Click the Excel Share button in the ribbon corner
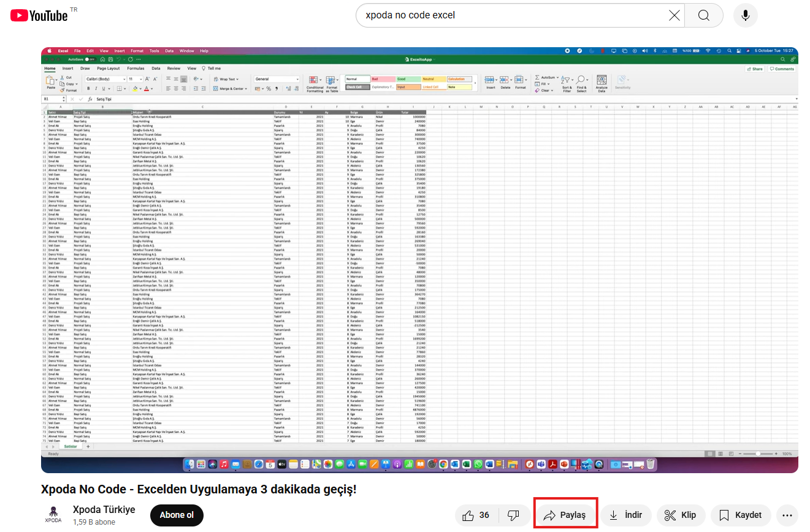Screen dimensions: 810x532 point(755,69)
